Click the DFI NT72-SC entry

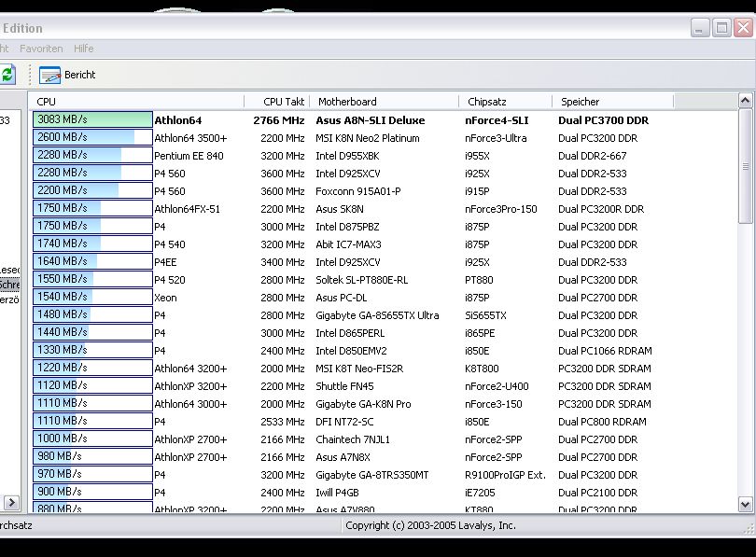tap(344, 422)
